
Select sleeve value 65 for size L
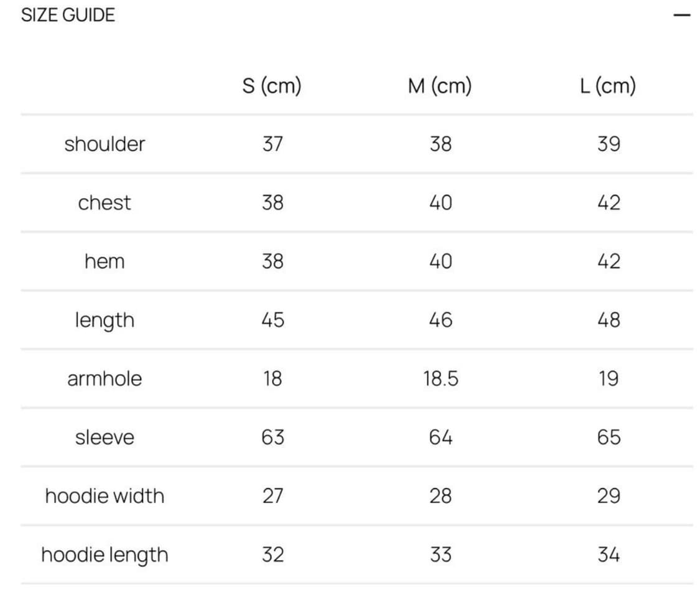[x=609, y=437]
